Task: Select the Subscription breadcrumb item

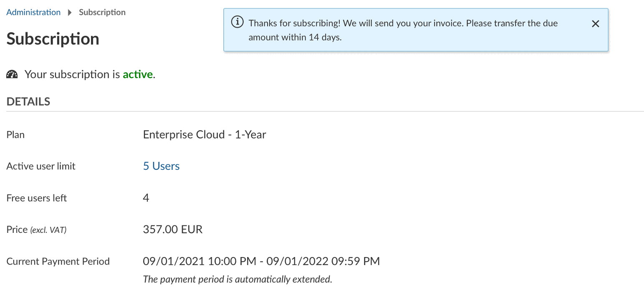Action: (102, 12)
